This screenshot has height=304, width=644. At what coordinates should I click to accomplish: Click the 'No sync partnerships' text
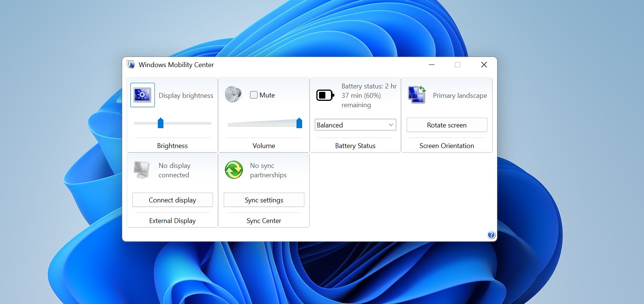pyautogui.click(x=268, y=170)
